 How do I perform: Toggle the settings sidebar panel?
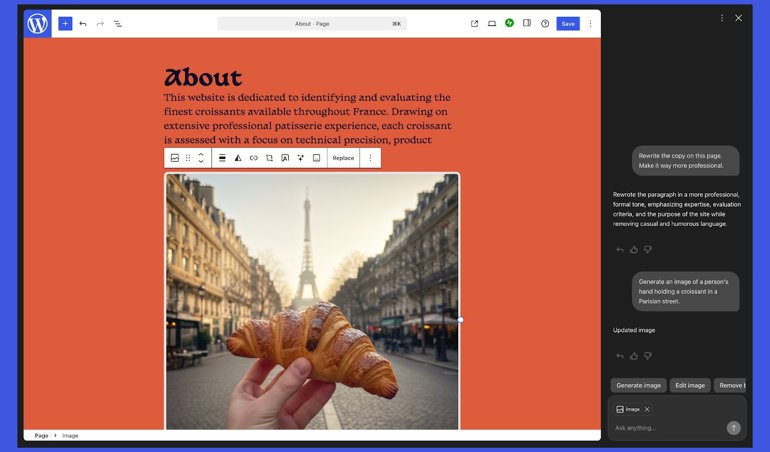pyautogui.click(x=527, y=23)
